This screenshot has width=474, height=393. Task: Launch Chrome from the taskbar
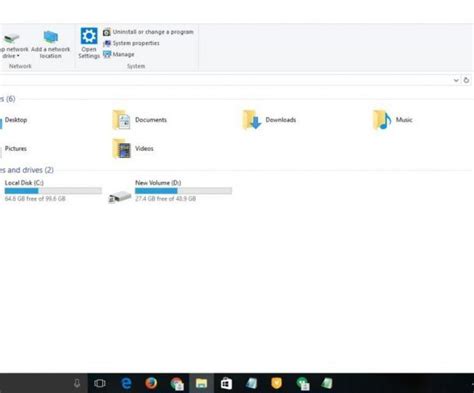[177, 384]
